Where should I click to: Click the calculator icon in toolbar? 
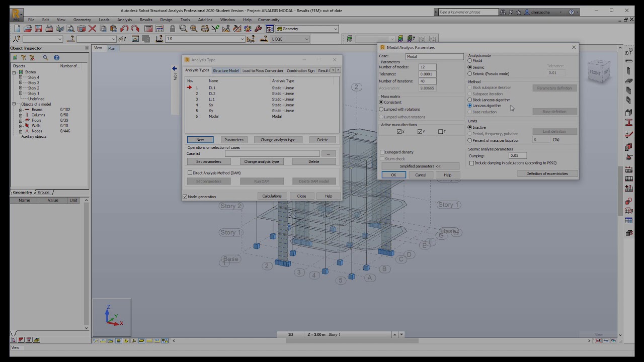click(x=148, y=29)
